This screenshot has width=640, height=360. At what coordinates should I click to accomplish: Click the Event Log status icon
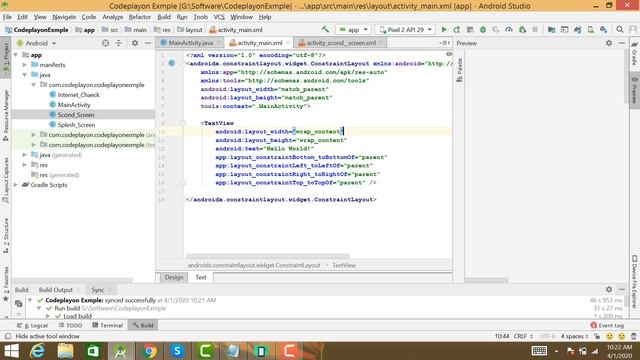coord(607,325)
